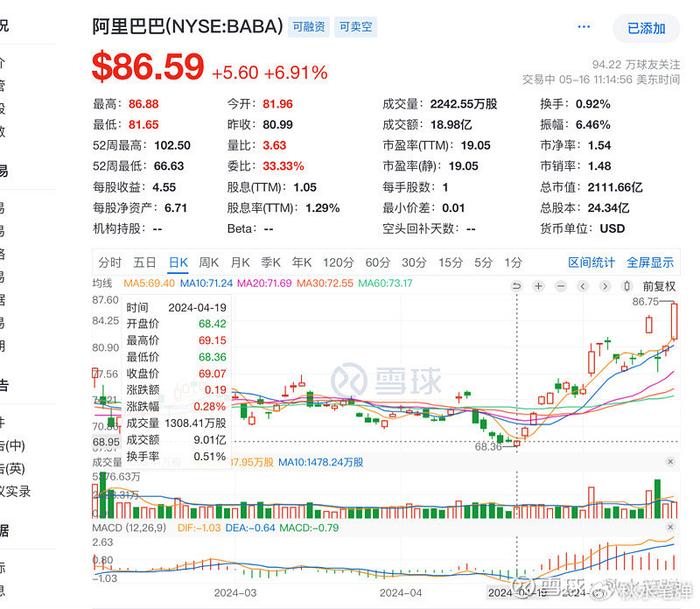Switch to 1分 interval tab
The height and width of the screenshot is (609, 700).
[x=513, y=263]
